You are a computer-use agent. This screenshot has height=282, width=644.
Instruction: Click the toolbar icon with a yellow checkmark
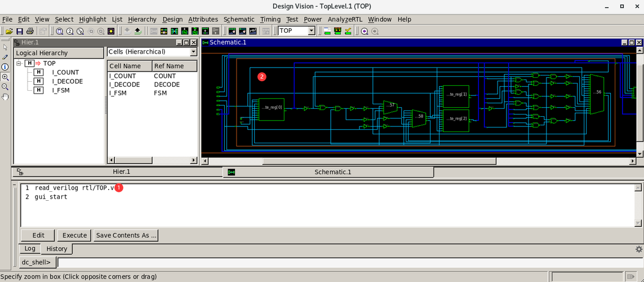pyautogui.click(x=348, y=31)
